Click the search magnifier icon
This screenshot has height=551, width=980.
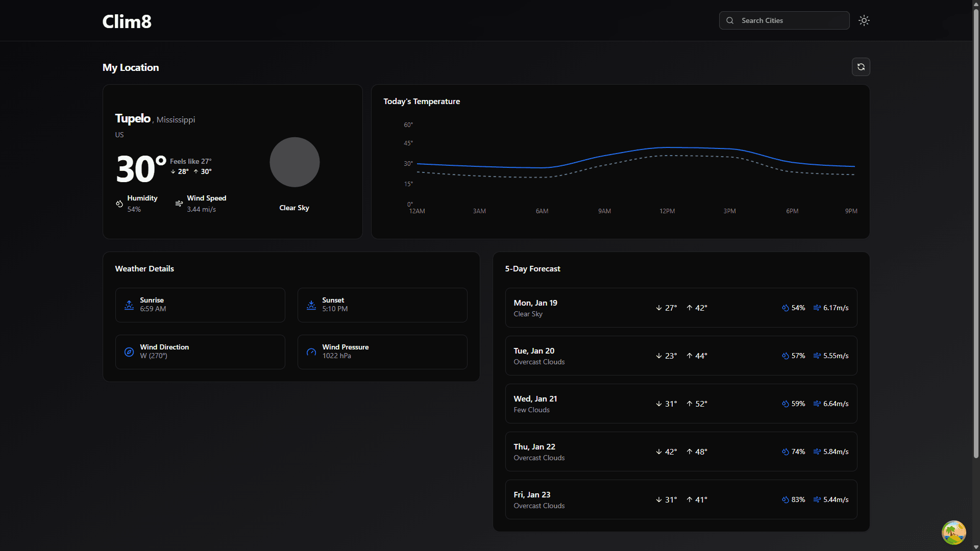[x=730, y=20]
